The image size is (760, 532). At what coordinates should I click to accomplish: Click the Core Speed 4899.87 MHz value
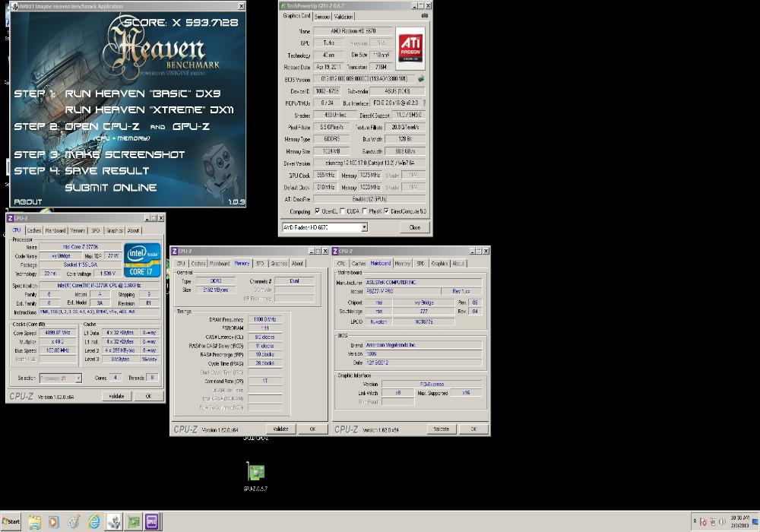coord(58,333)
